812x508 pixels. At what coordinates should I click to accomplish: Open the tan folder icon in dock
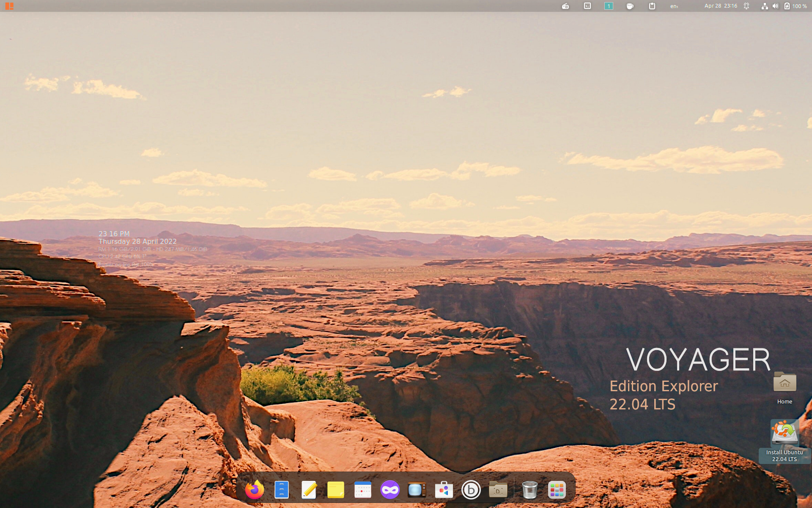pyautogui.click(x=498, y=490)
